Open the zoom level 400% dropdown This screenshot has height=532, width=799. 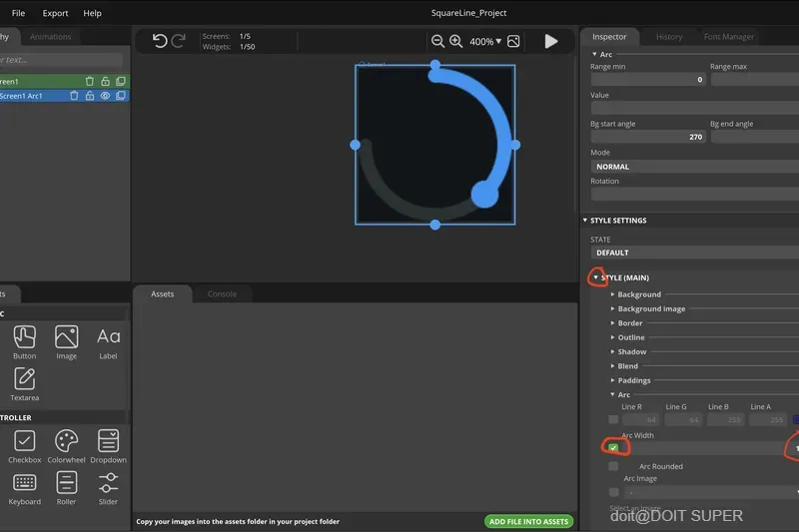pyautogui.click(x=485, y=42)
